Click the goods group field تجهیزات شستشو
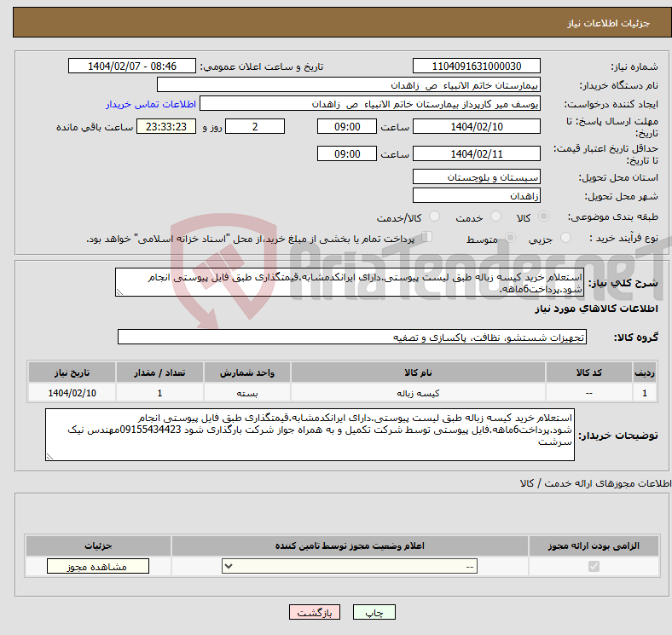Image resolution: width=672 pixels, height=635 pixels. [x=352, y=337]
